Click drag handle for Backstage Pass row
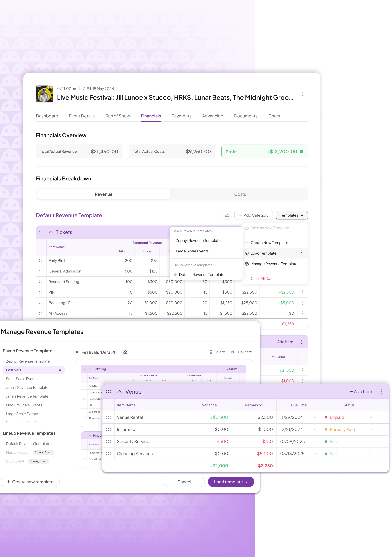Image resolution: width=392 pixels, height=557 pixels. [41, 303]
